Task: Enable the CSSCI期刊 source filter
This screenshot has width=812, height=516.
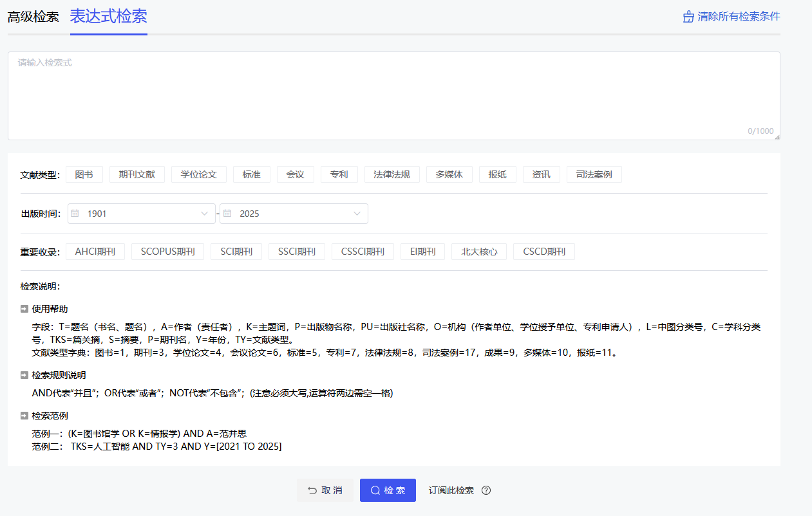Action: pos(362,251)
